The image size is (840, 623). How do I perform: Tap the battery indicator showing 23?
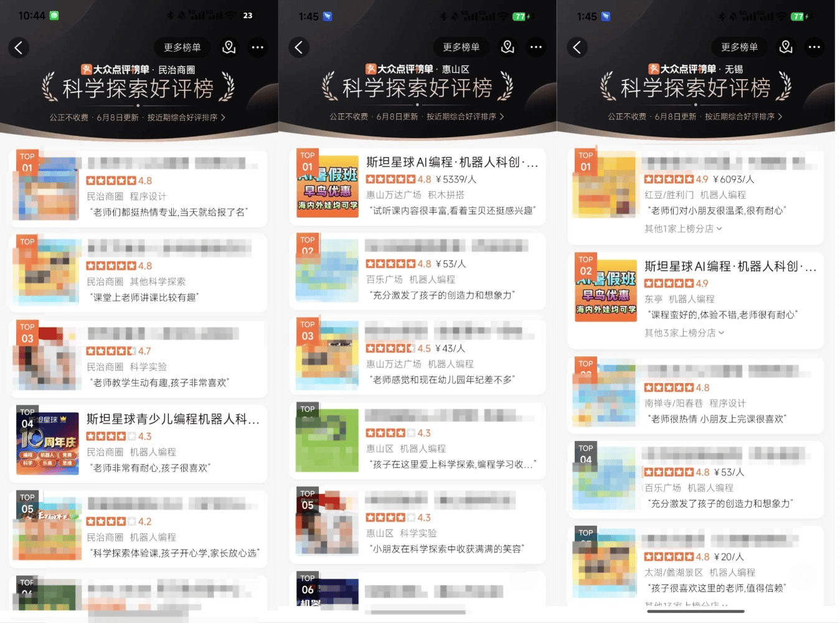point(247,16)
